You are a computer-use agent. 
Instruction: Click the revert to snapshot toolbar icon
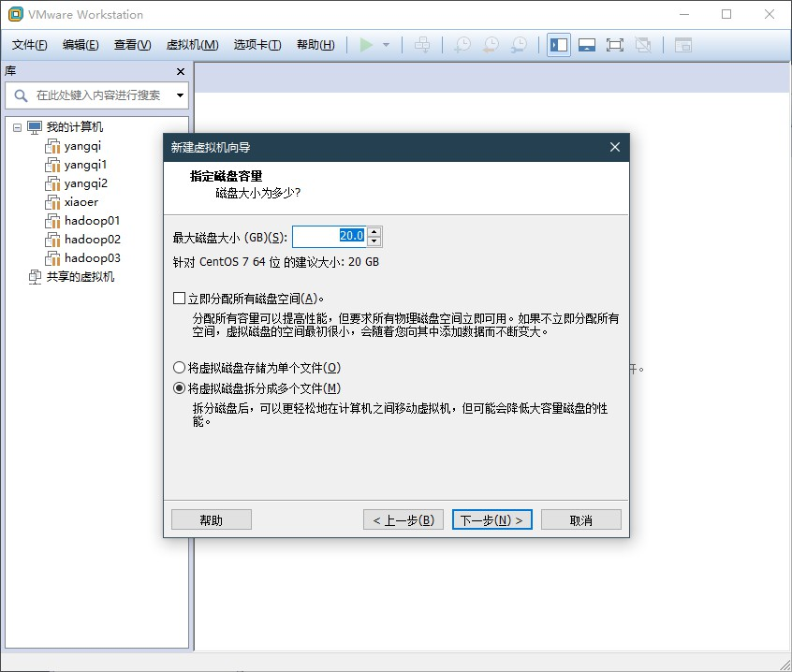(491, 45)
